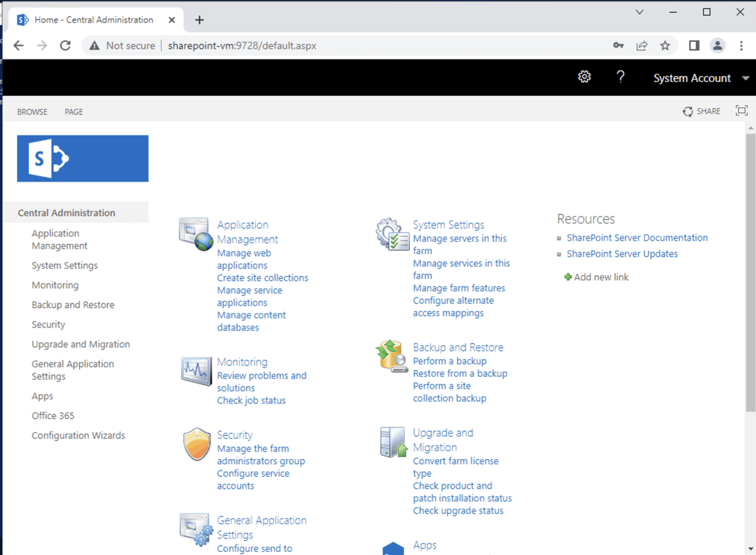Image resolution: width=756 pixels, height=555 pixels.
Task: Open the SharePoint settings gear menu
Action: 584,77
